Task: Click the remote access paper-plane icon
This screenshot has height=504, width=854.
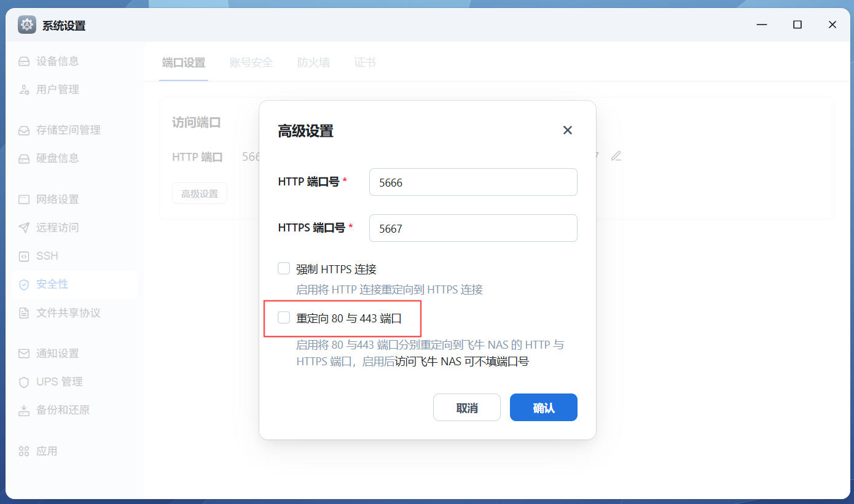Action: pos(24,228)
